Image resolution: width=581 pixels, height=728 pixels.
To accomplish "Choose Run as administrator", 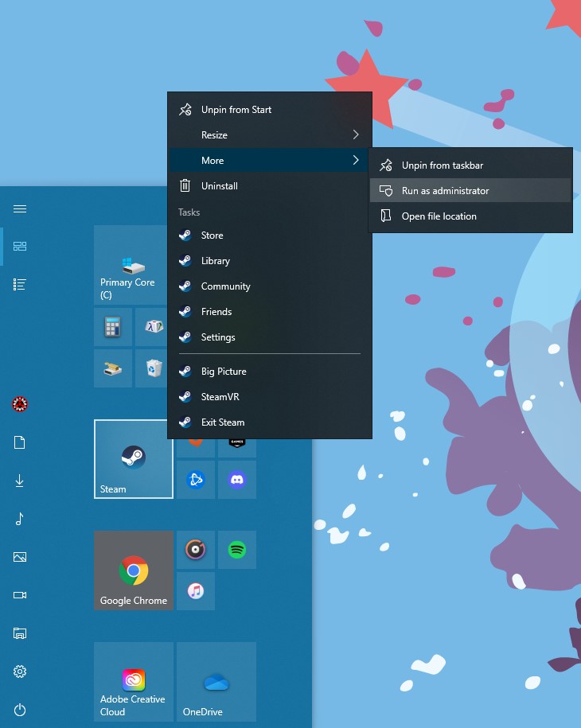I will coord(470,190).
